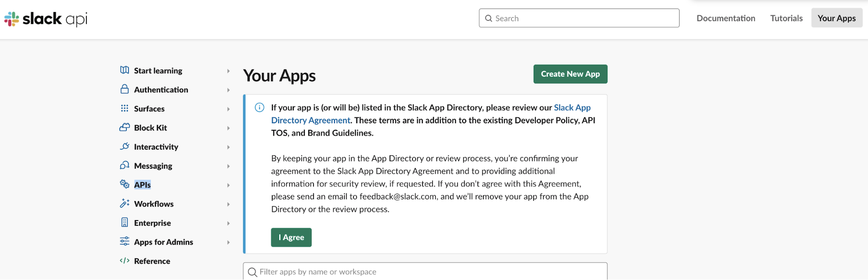Click the Workflows magic wand icon

[x=125, y=204]
